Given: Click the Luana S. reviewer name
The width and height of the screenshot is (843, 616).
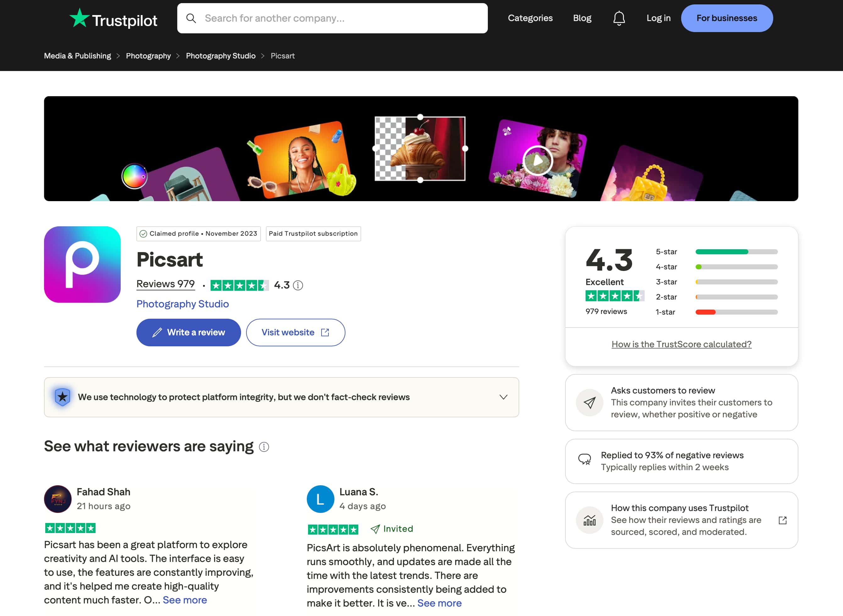Looking at the screenshot, I should pos(359,492).
